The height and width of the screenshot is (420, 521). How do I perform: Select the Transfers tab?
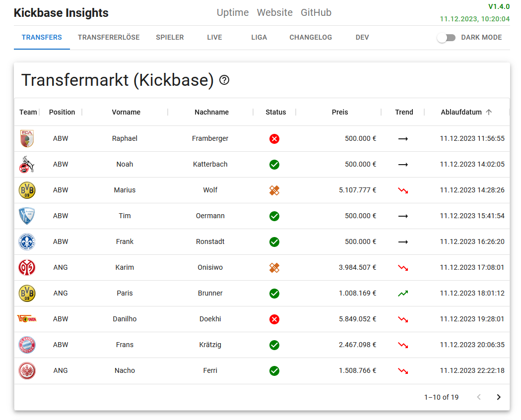[42, 38]
